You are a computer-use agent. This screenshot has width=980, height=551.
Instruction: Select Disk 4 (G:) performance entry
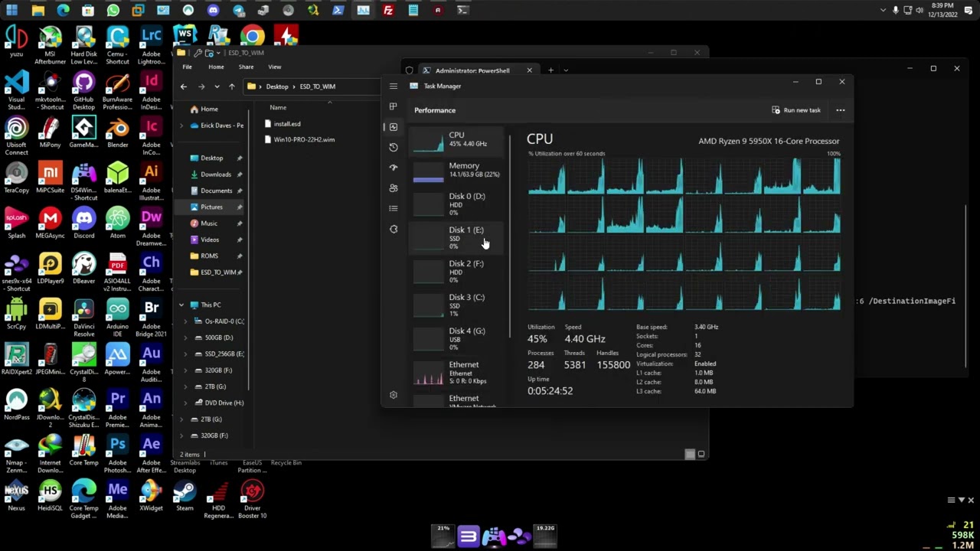(458, 339)
